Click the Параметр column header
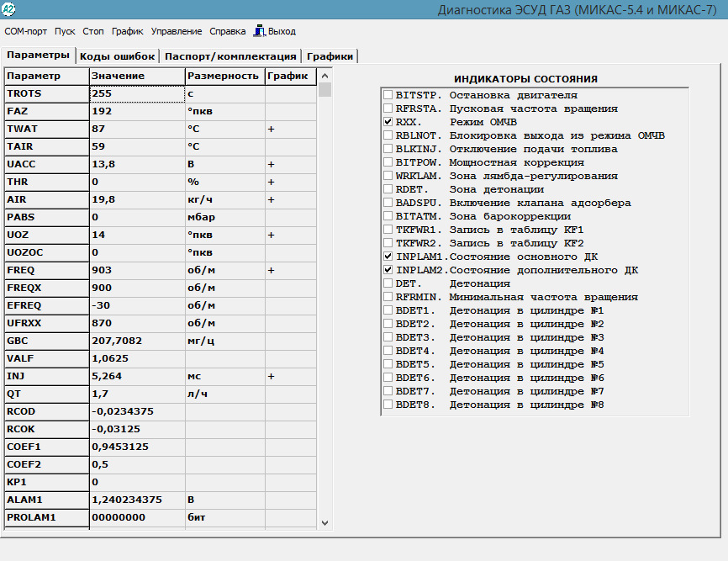 tap(46, 77)
